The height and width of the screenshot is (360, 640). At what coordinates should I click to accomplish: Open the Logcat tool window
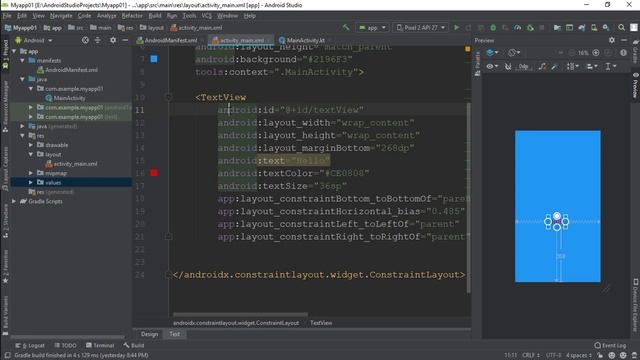pyautogui.click(x=30, y=345)
